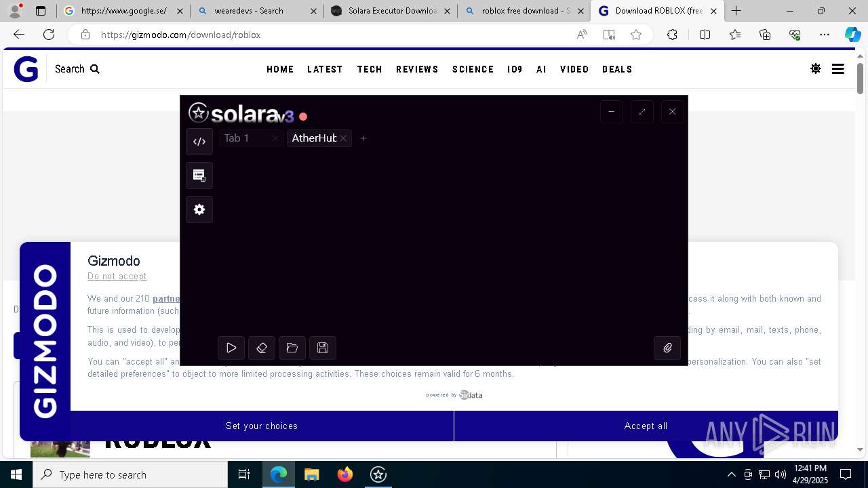Open the Solara script hub panel
The image size is (868, 488).
[x=199, y=176]
